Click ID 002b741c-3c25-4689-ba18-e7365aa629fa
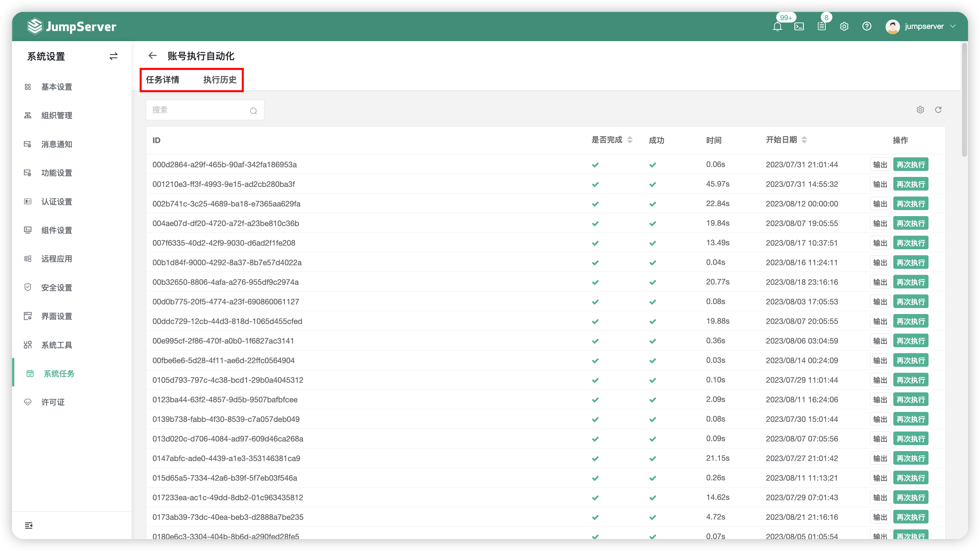The height and width of the screenshot is (551, 980). coord(226,204)
